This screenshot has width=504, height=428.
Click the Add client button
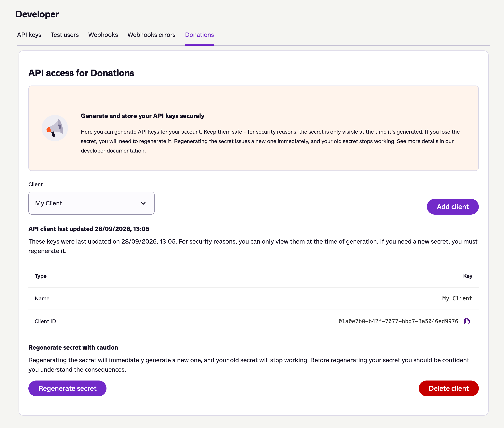pyautogui.click(x=453, y=207)
